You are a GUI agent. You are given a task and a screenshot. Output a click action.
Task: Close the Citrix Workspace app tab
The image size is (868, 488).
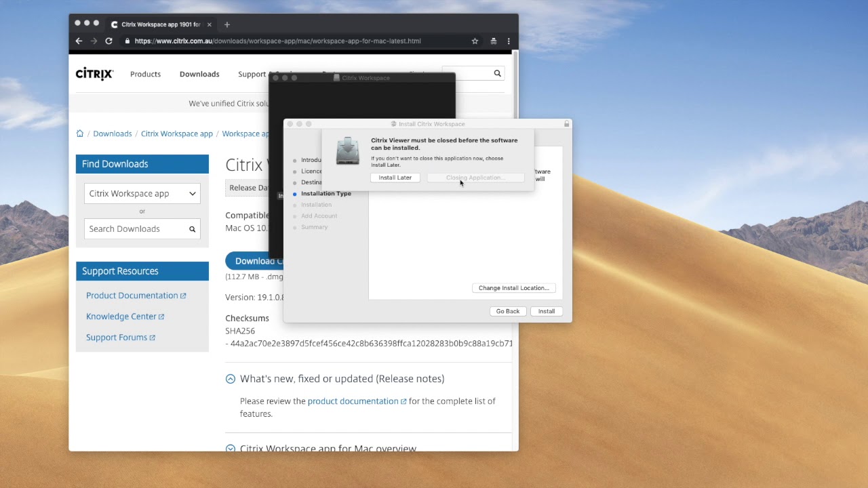click(x=210, y=24)
